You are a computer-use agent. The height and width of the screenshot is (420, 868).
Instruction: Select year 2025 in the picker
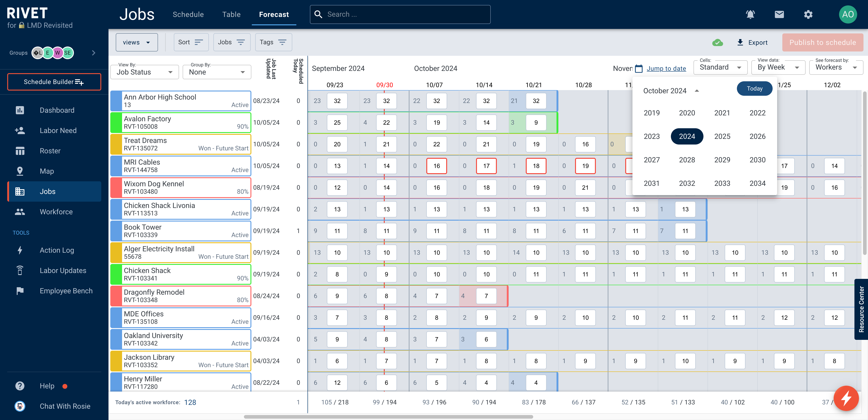tap(722, 136)
